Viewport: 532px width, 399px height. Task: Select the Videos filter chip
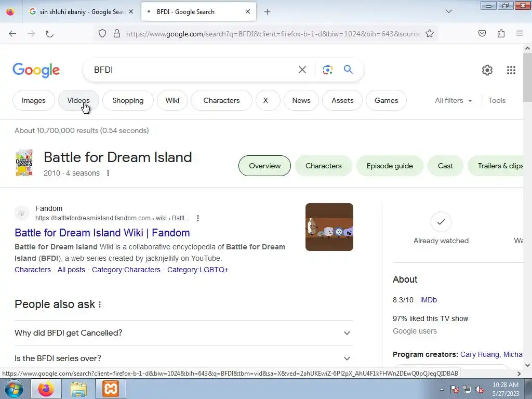pyautogui.click(x=78, y=100)
